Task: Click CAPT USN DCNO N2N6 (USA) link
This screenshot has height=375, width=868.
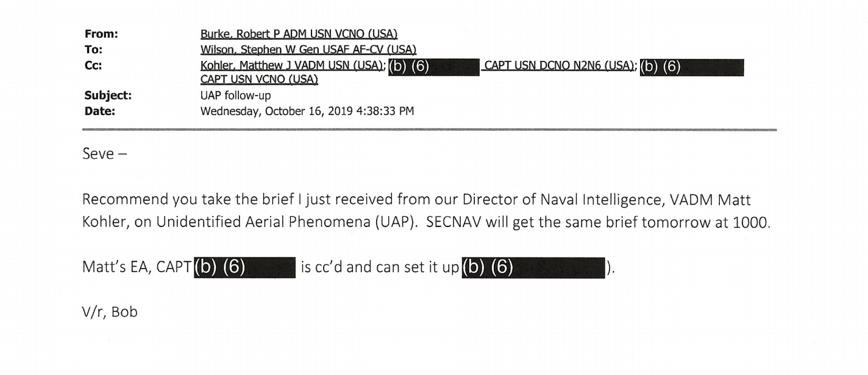Action: pos(557,66)
